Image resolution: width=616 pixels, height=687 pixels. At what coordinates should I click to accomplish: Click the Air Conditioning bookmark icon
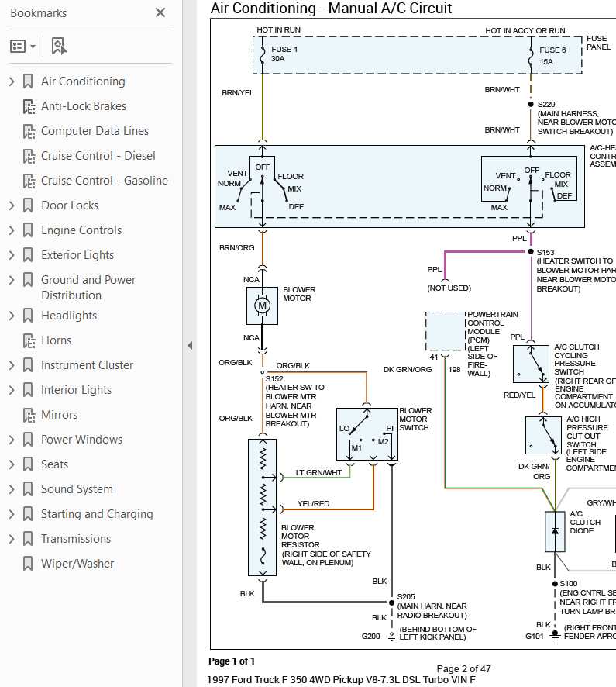point(28,81)
